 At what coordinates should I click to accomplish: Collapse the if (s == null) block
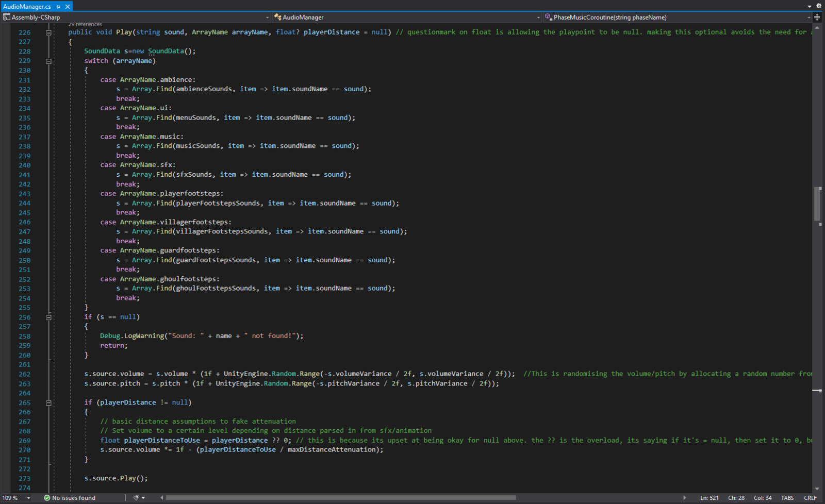[48, 317]
